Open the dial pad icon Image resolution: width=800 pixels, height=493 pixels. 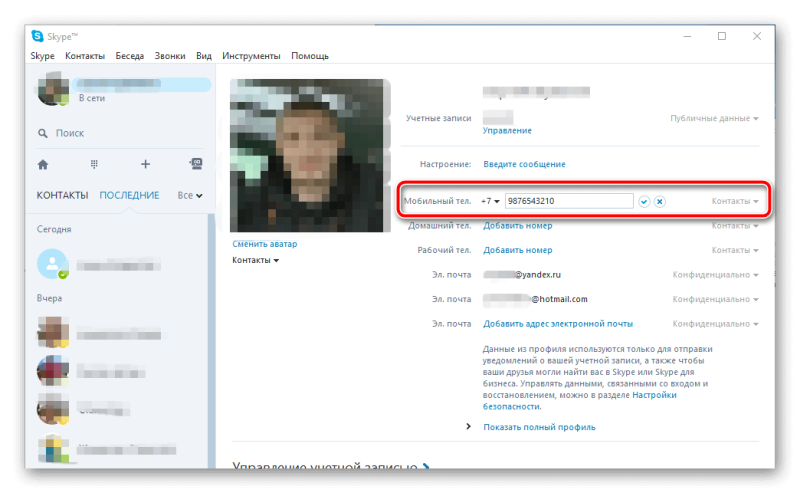pos(94,164)
